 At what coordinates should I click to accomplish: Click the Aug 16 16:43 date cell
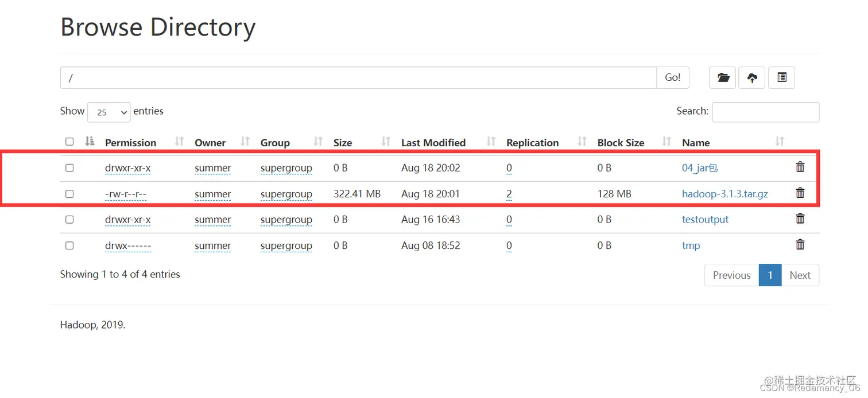coord(431,220)
